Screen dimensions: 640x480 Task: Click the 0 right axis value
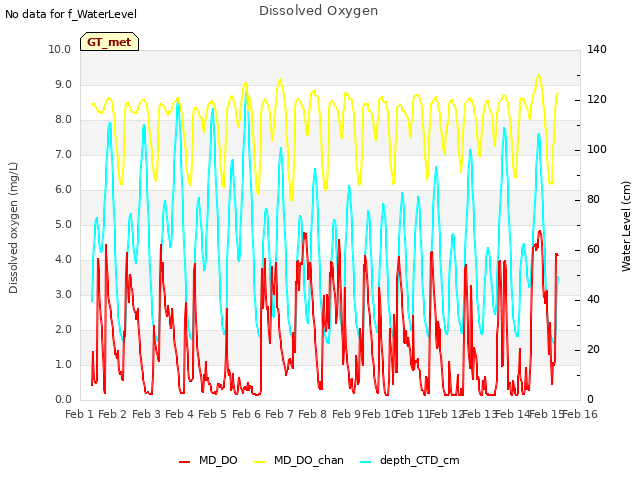pos(590,400)
